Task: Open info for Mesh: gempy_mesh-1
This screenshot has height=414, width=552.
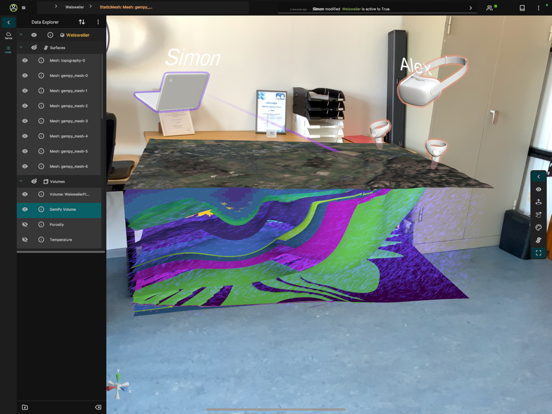Action: coord(41,91)
